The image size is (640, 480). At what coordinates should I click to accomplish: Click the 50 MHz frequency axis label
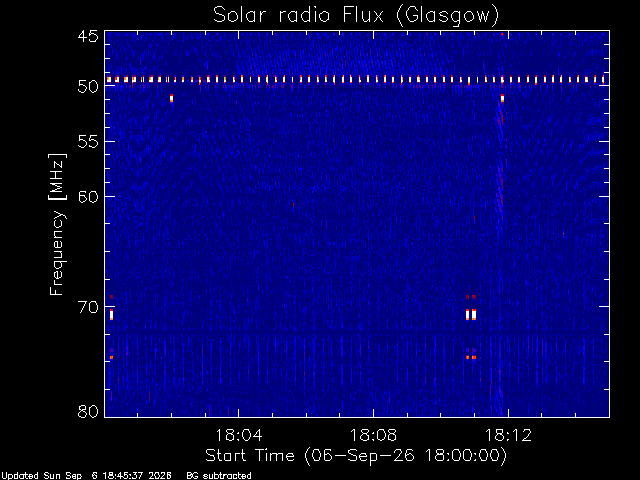click(x=88, y=86)
